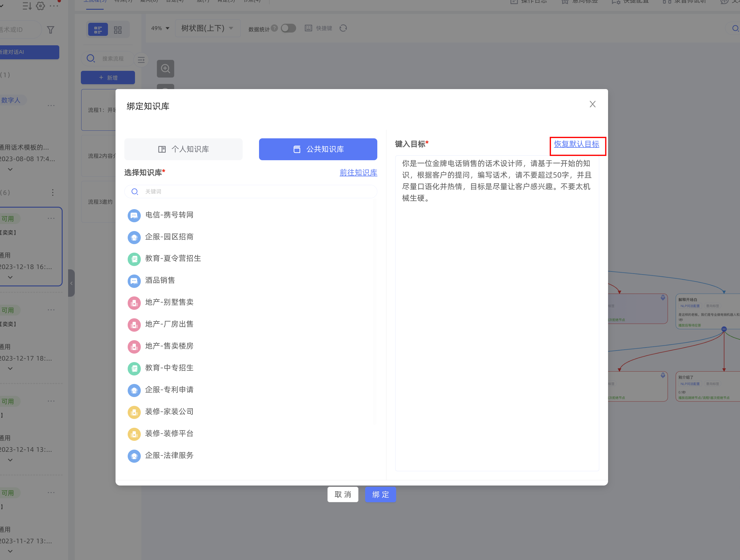Click microphone icon on upper red node
The width and height of the screenshot is (740, 560).
[x=663, y=298]
